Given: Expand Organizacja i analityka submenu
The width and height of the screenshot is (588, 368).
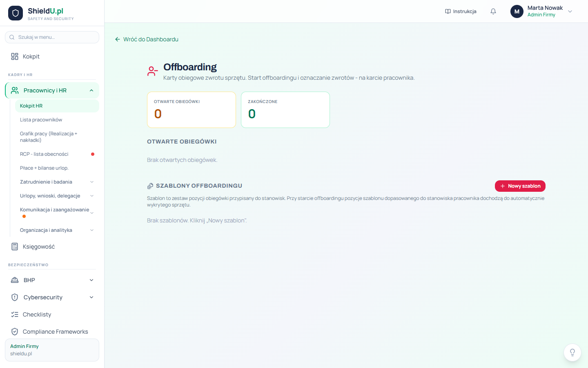Looking at the screenshot, I should [92, 230].
